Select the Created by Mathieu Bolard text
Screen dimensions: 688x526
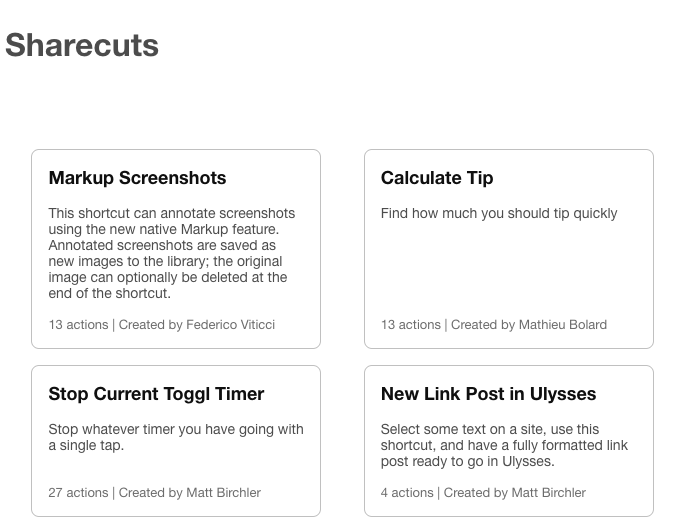(x=529, y=325)
